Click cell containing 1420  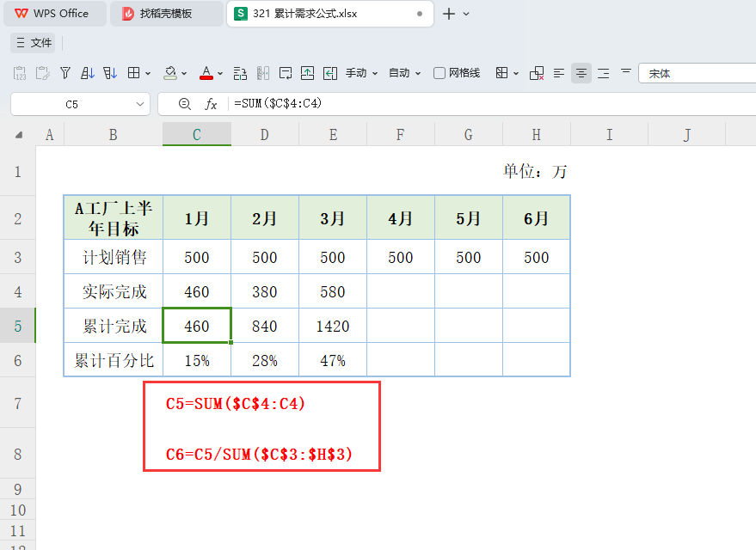pos(333,326)
